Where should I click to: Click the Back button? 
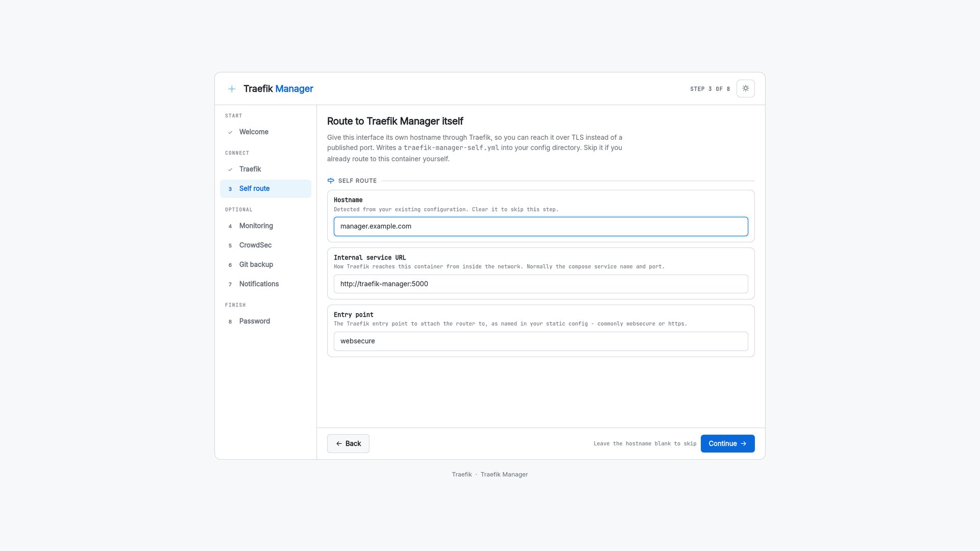348,444
